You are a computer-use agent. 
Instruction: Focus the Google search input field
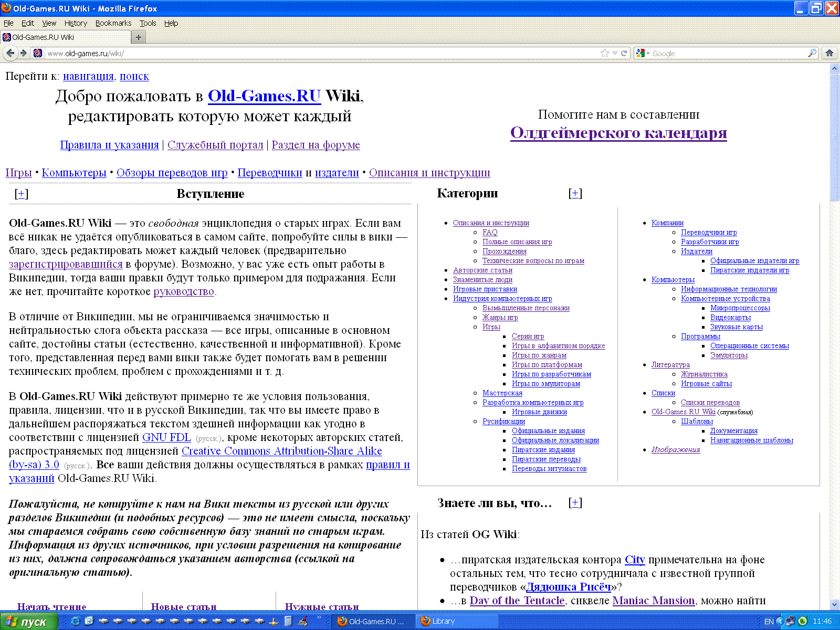pyautogui.click(x=729, y=53)
